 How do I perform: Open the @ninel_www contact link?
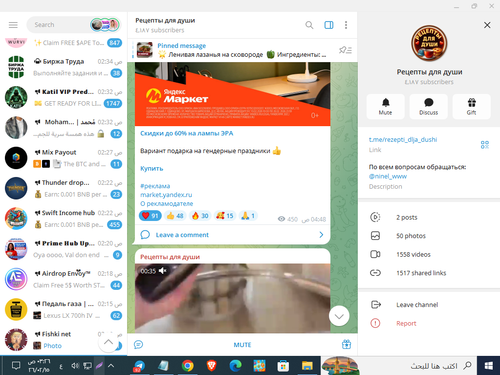coord(388,176)
